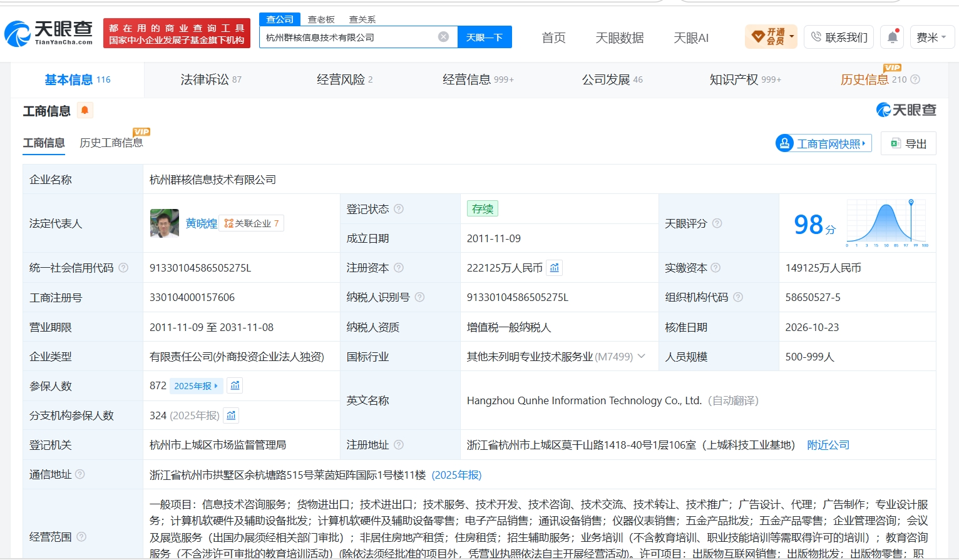Viewport: 959px width, 560px height.
Task: Open the 知识产权 tab
Action: tap(745, 79)
